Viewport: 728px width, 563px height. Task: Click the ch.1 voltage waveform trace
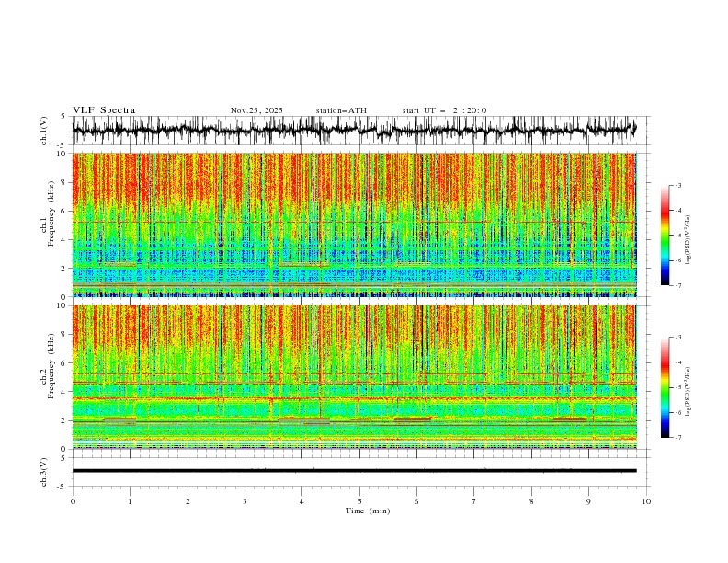pyautogui.click(x=354, y=130)
